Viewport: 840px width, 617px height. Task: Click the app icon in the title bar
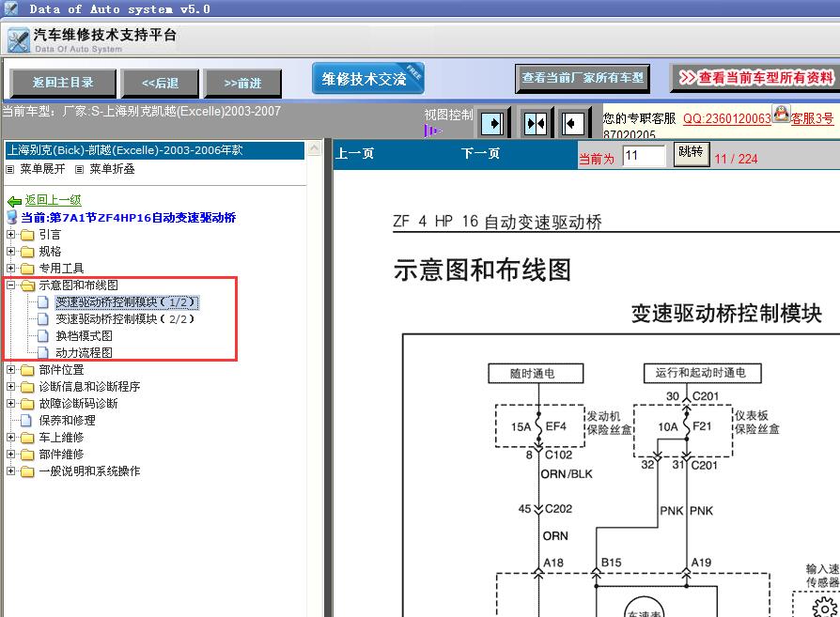click(10, 8)
